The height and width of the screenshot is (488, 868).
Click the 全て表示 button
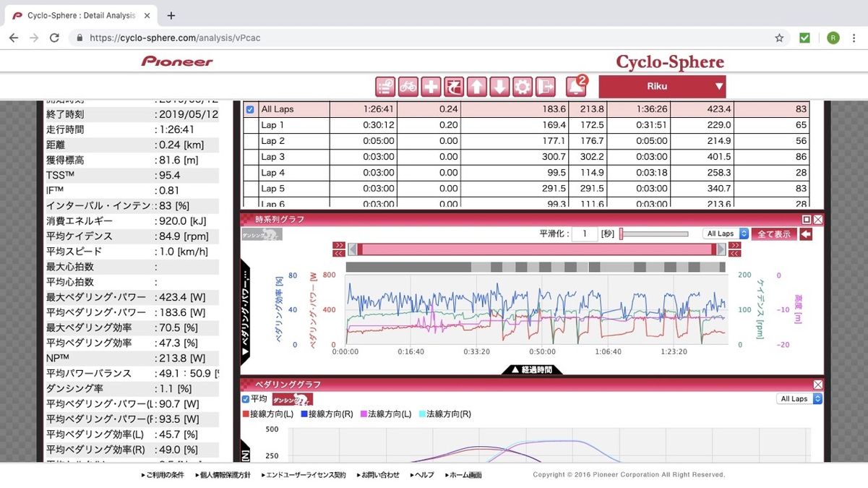(774, 234)
